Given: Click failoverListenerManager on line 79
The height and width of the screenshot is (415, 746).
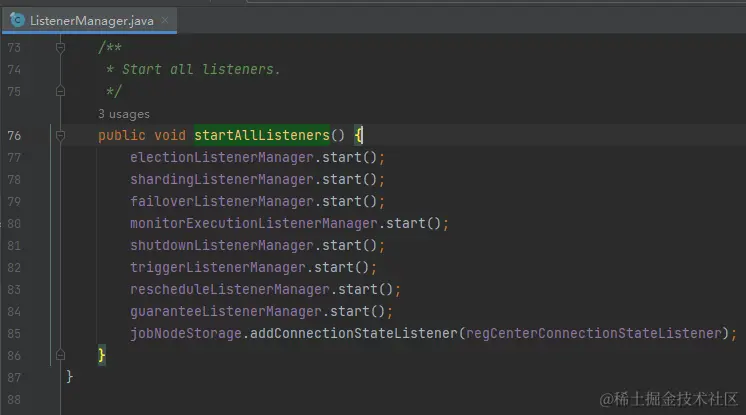Looking at the screenshot, I should 222,201.
